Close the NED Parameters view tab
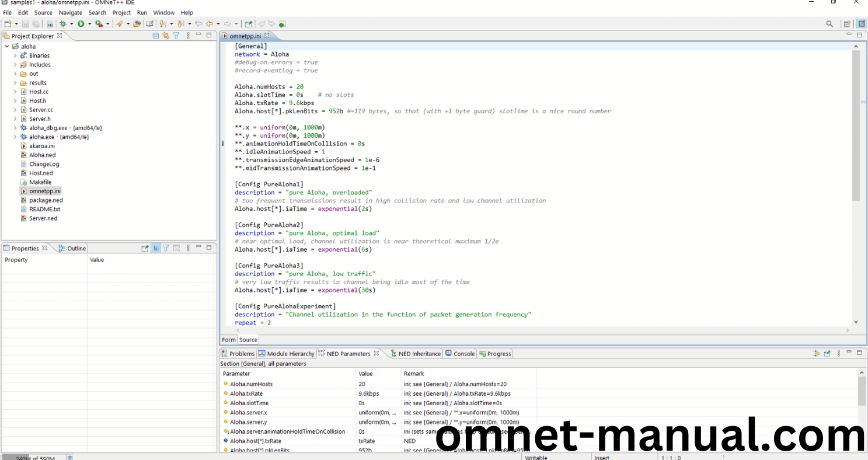Image resolution: width=868 pixels, height=460 pixels. 377,353
